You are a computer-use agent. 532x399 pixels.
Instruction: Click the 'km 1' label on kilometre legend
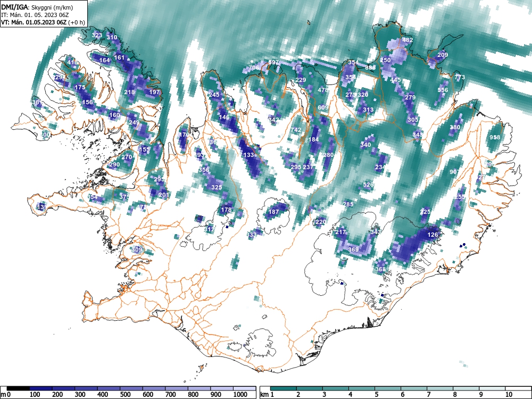pos(268,395)
